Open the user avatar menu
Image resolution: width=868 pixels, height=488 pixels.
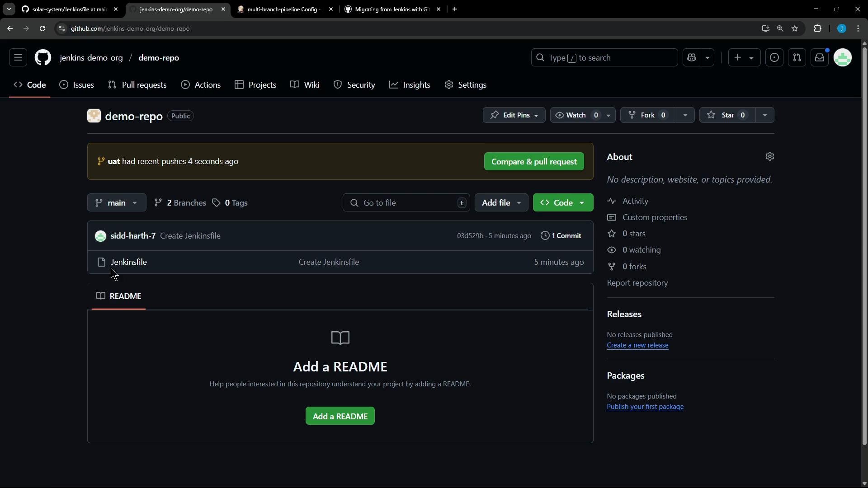coord(843,58)
